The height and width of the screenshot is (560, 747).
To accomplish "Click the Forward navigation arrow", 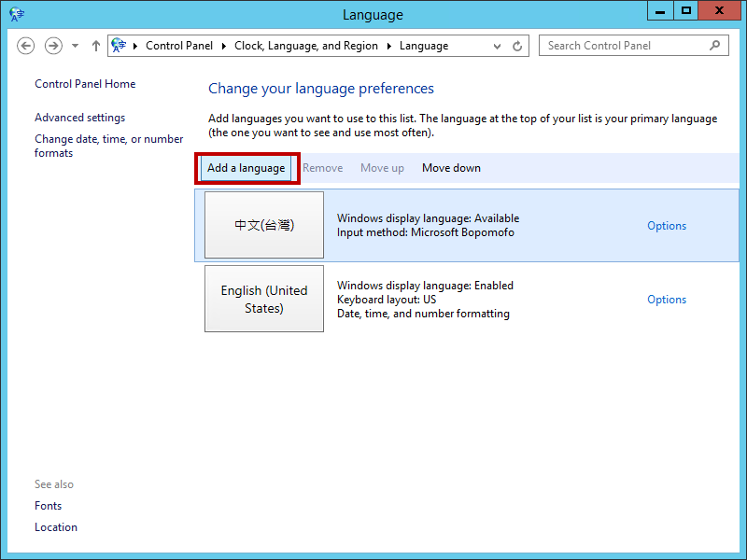I will (53, 46).
